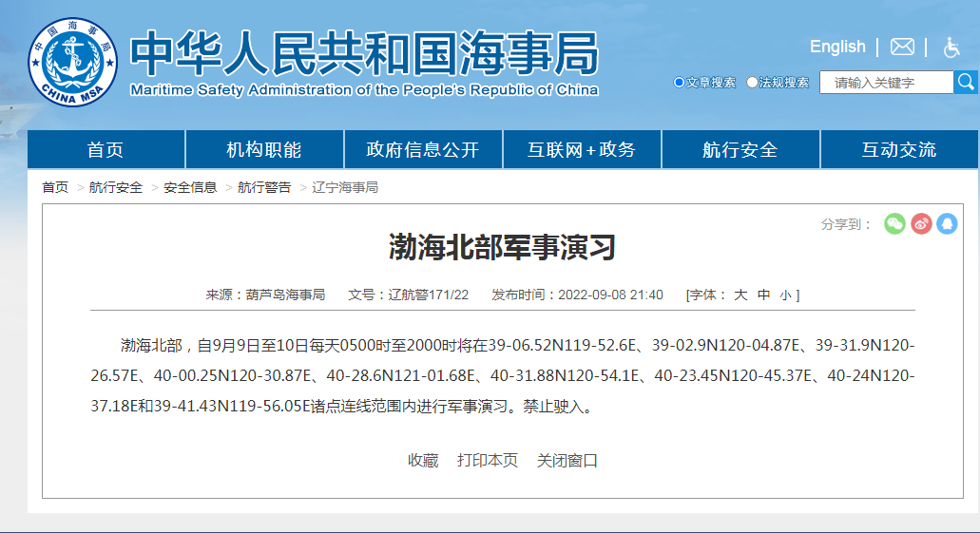Viewport: 980px width, 533px height.
Task: Click 打印本页 to print
Action: 488,461
